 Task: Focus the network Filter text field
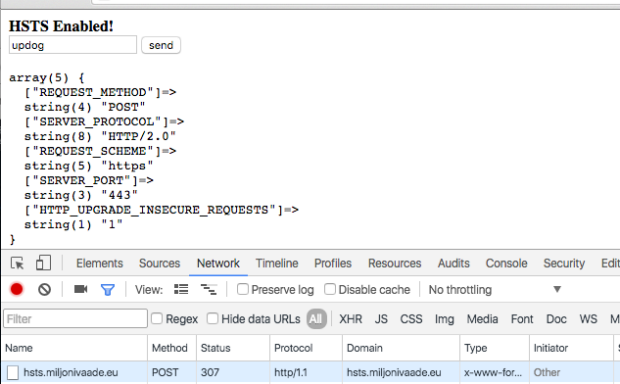pos(76,318)
